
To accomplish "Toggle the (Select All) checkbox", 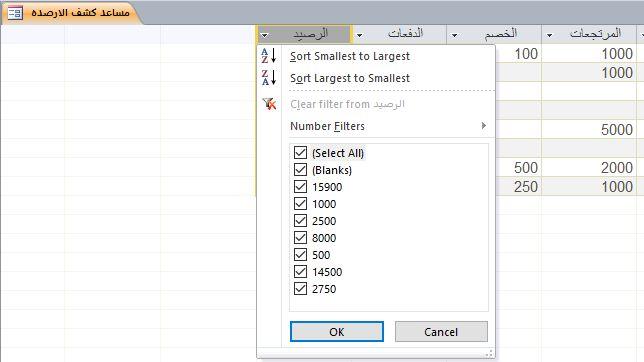I will [300, 153].
